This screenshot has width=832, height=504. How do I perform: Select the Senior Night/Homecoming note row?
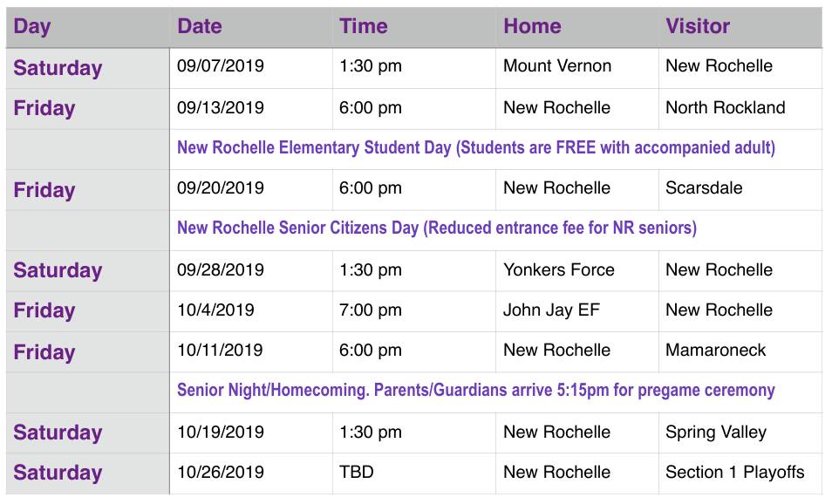495,392
